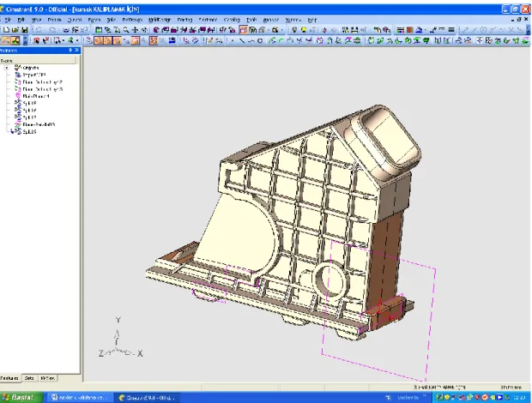Open the Parting menu
The width and height of the screenshot is (532, 403).
tap(184, 20)
